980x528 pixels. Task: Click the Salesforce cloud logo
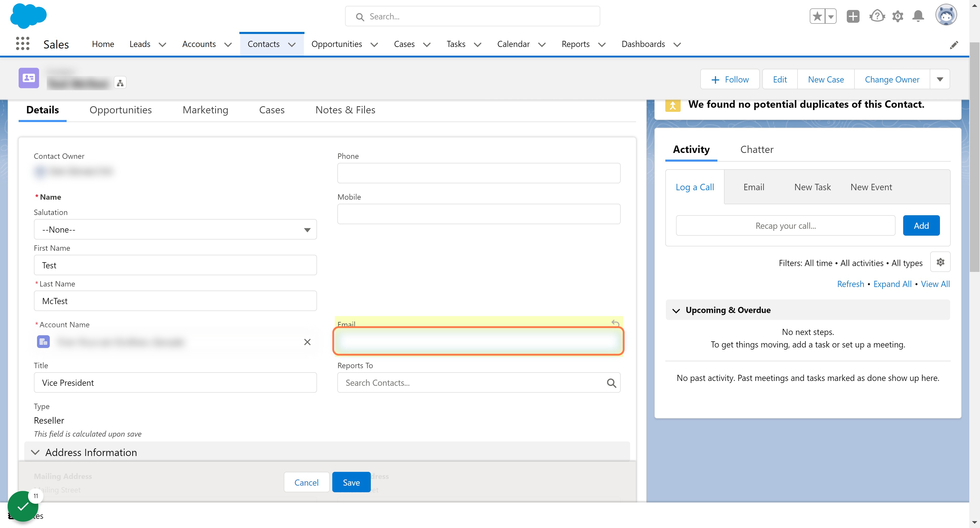pos(28,16)
